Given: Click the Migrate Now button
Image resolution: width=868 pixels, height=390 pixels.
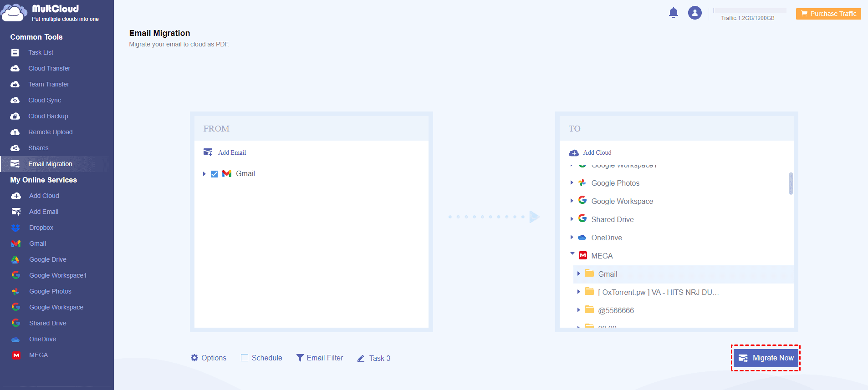Looking at the screenshot, I should [x=766, y=358].
